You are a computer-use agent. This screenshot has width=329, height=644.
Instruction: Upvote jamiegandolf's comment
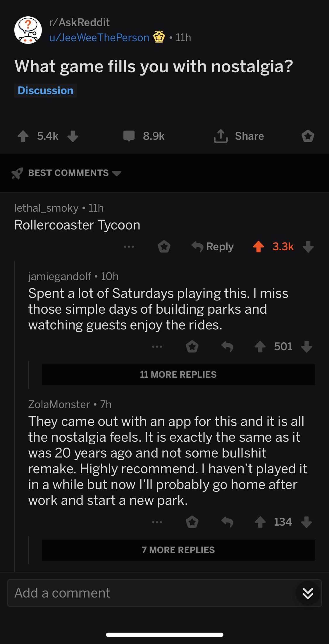pos(260,347)
